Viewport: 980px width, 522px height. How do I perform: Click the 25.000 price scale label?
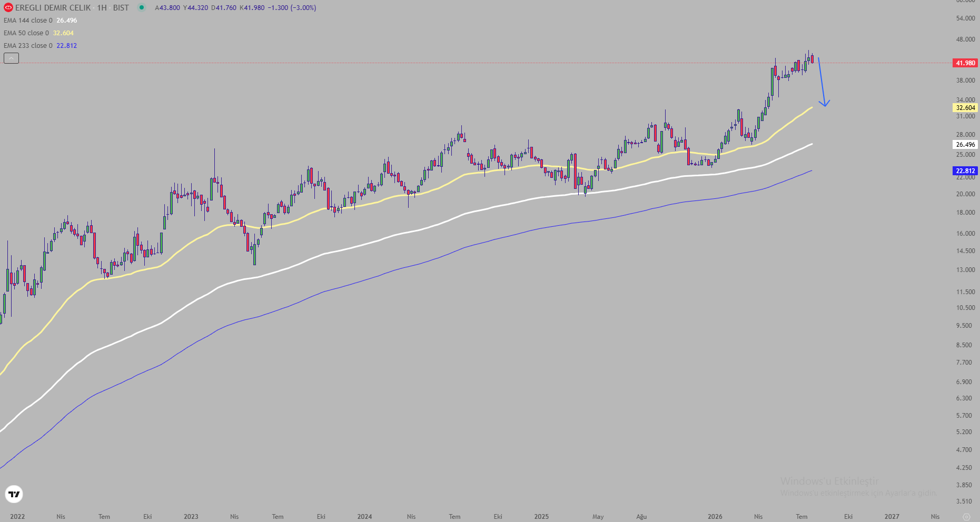[966, 155]
